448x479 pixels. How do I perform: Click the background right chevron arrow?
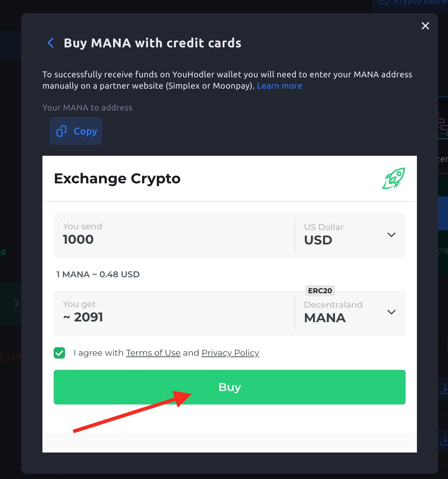pos(17,304)
